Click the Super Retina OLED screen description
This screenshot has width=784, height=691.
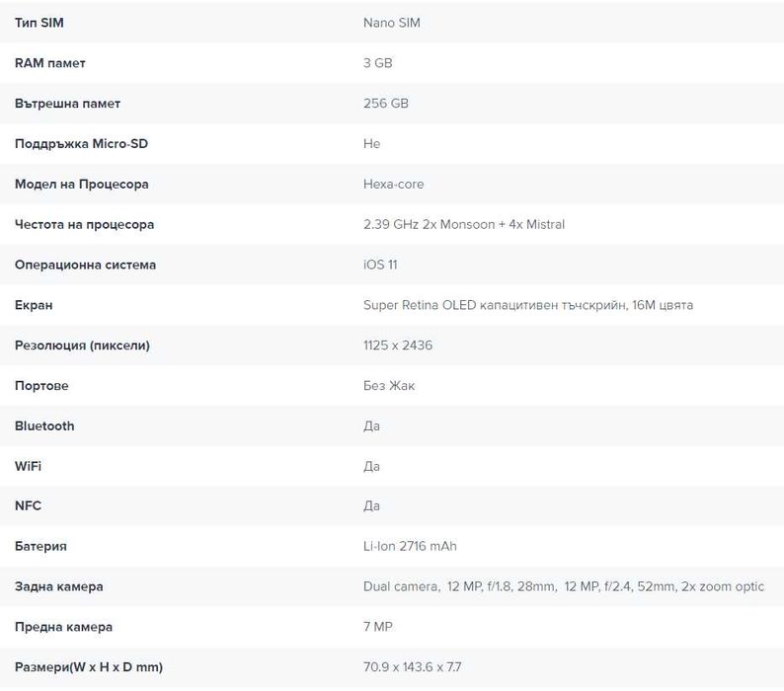pos(528,306)
